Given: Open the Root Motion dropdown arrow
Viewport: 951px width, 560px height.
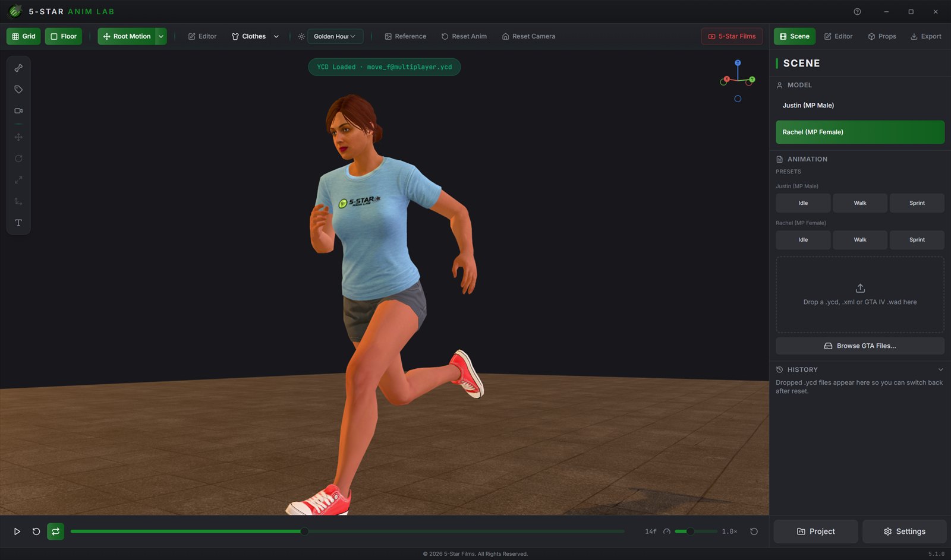Looking at the screenshot, I should click(x=161, y=36).
